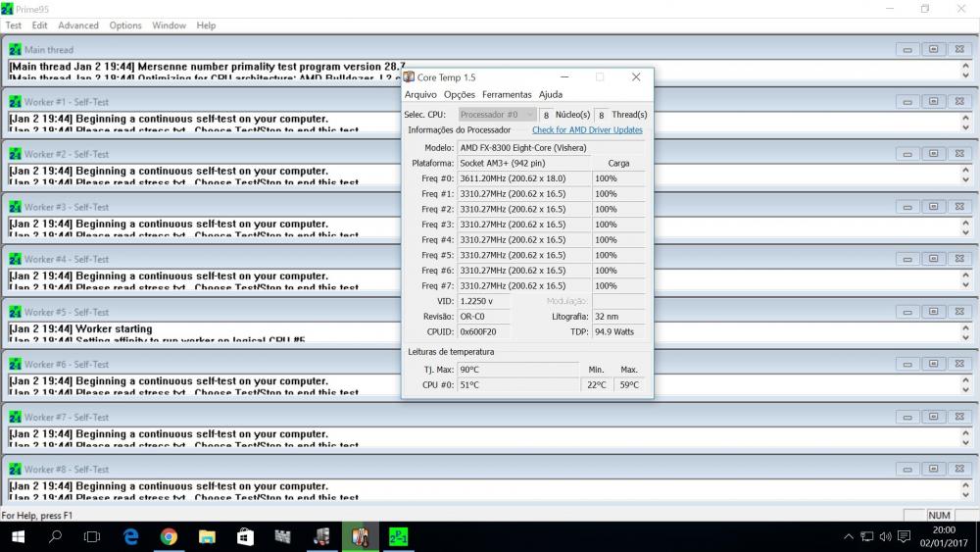Click the Core Temp title bar icon
980x552 pixels.
pos(409,76)
